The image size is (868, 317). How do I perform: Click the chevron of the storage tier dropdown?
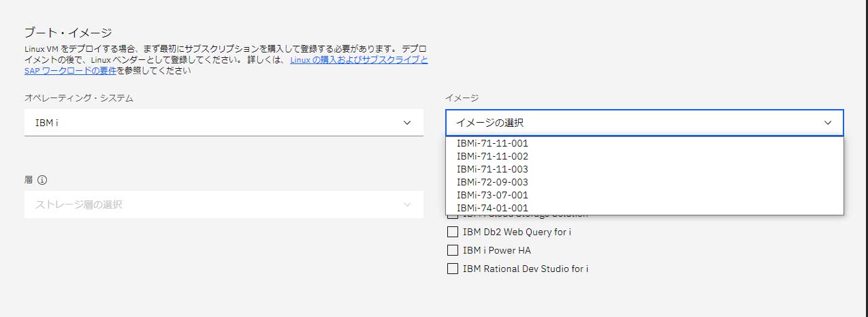click(x=407, y=205)
